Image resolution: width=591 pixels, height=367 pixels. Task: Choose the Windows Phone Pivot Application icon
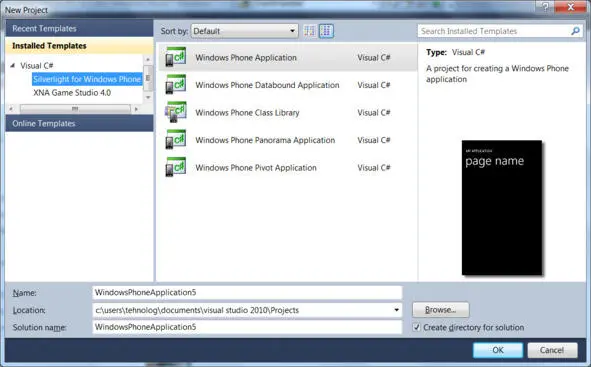coord(176,167)
